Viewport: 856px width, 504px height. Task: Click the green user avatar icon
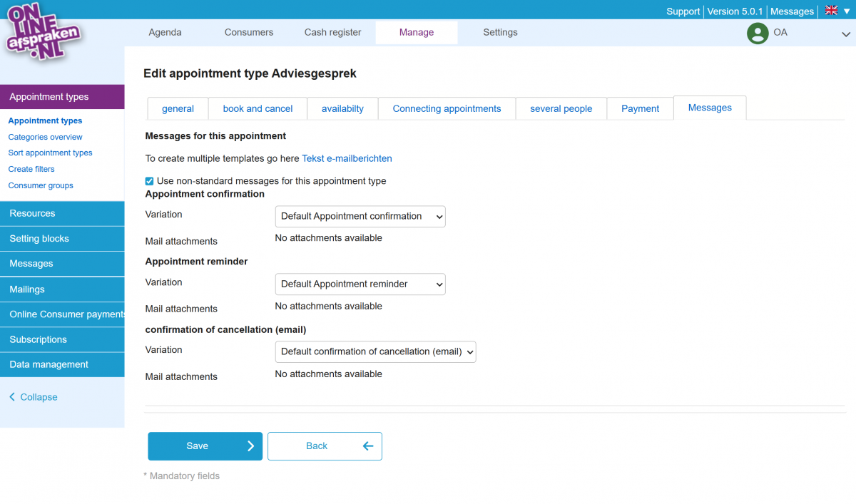757,33
